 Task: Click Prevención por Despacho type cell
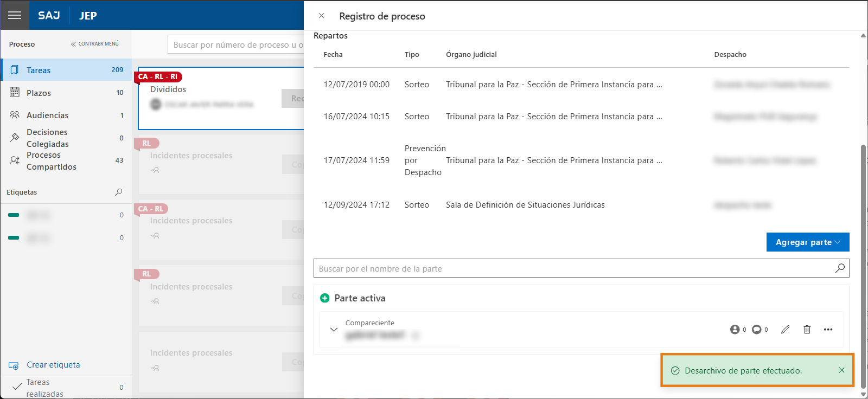425,160
